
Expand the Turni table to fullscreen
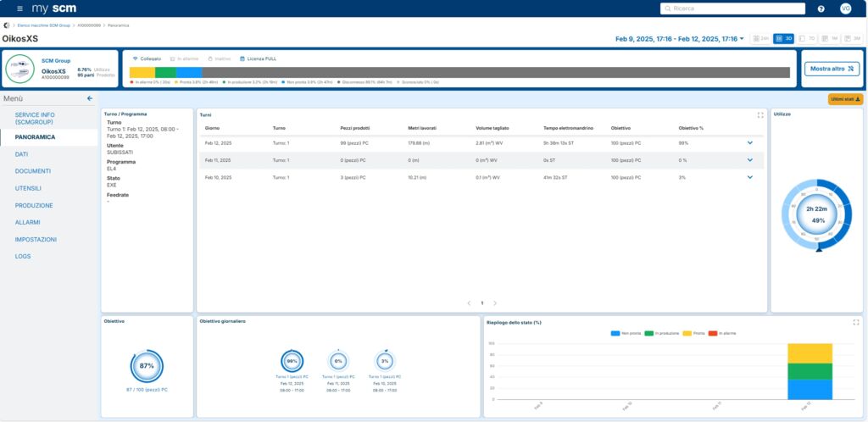coord(760,114)
